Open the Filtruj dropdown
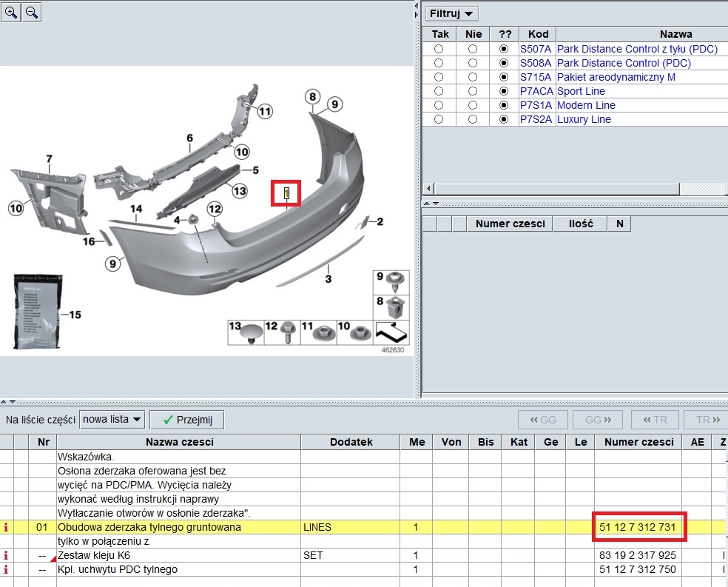Image resolution: width=728 pixels, height=587 pixels. (452, 13)
